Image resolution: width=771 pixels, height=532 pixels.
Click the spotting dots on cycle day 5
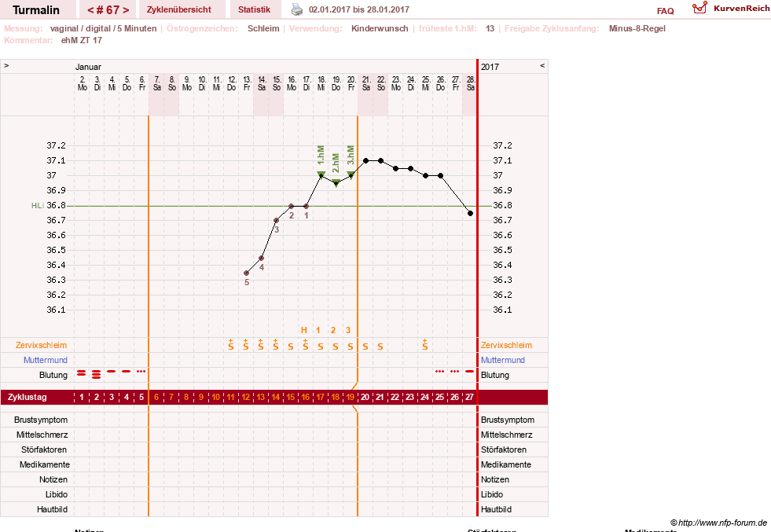click(x=141, y=371)
